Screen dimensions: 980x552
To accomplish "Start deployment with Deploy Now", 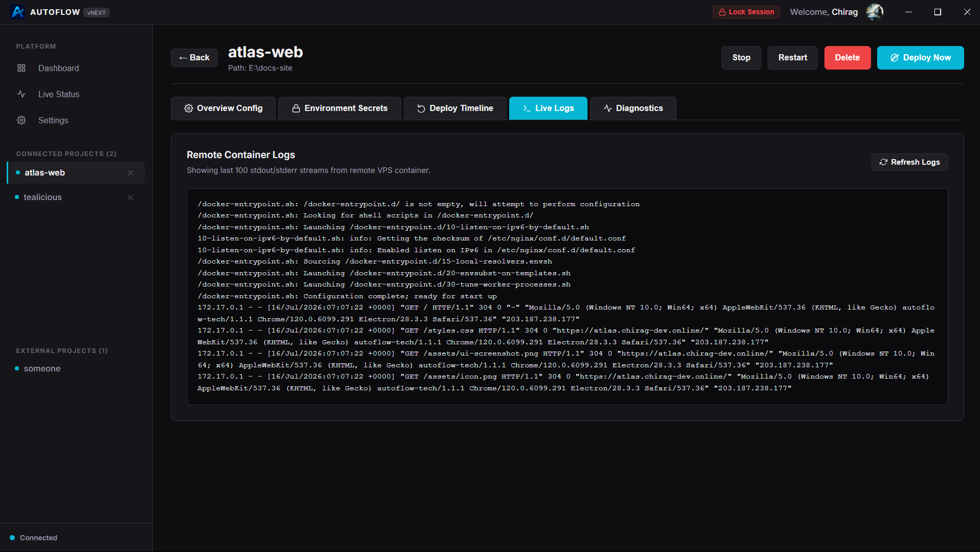I will 921,58.
